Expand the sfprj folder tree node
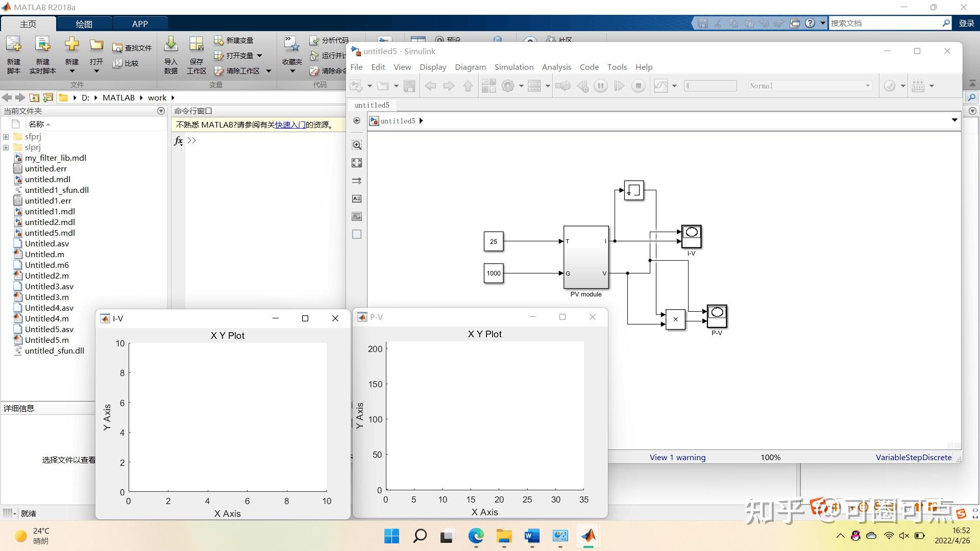Image resolution: width=980 pixels, height=551 pixels. pyautogui.click(x=6, y=137)
